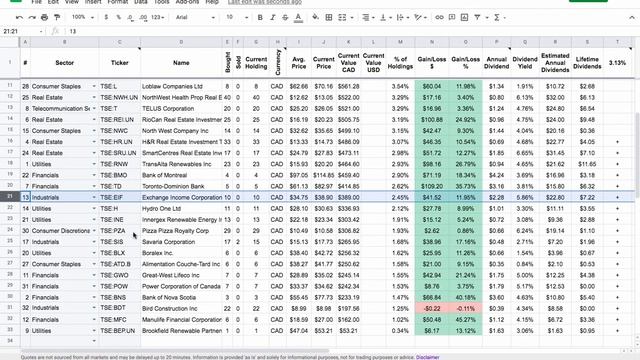Screen dimensions: 640x360
Task: Open vertical align options
Action: [385, 18]
